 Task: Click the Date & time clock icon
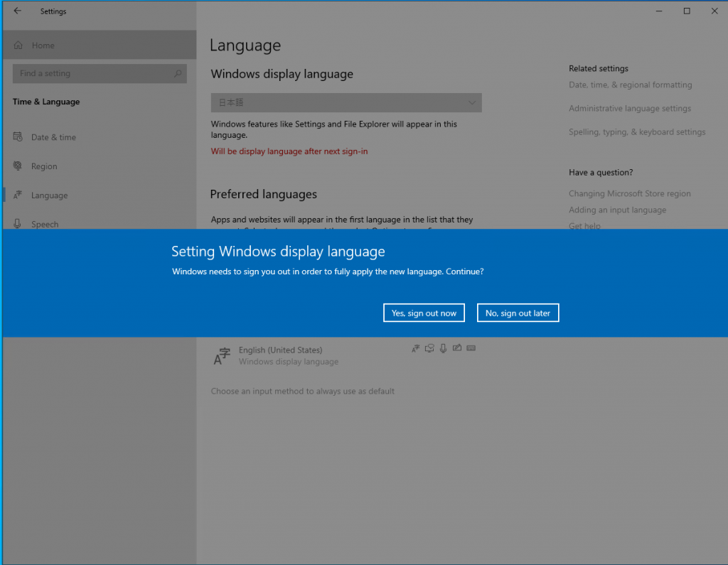pyautogui.click(x=17, y=137)
